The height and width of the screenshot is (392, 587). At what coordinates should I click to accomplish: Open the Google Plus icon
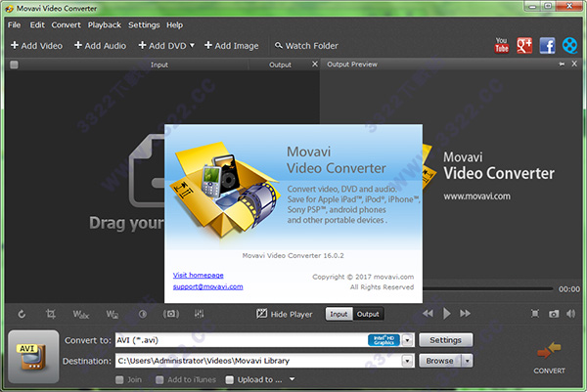coord(524,46)
